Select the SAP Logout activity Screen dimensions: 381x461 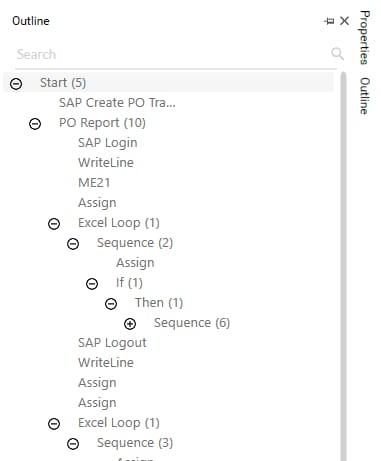click(112, 343)
